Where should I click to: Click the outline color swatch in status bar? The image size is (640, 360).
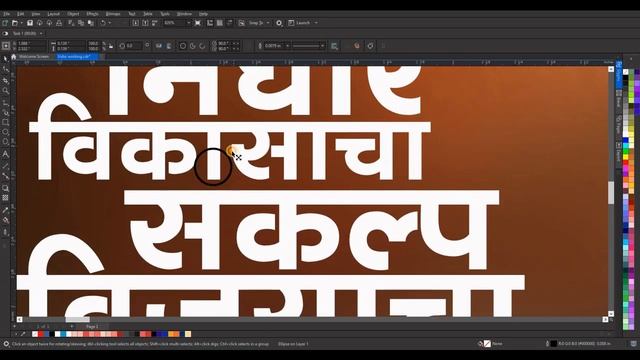click(553, 344)
